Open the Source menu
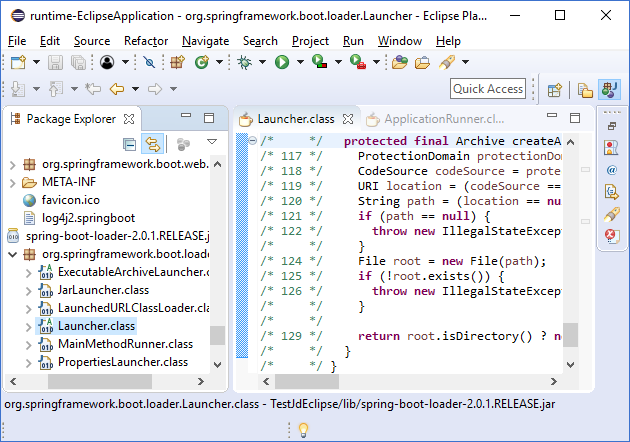 point(92,41)
